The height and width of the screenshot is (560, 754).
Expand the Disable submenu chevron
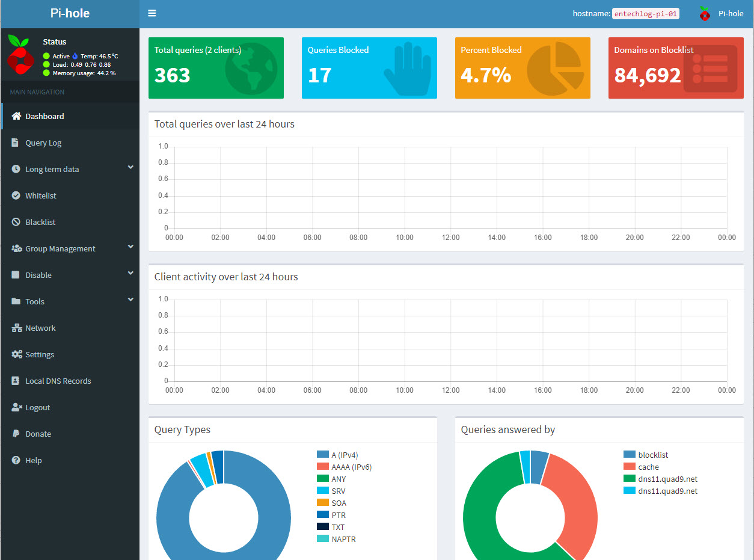pos(130,274)
